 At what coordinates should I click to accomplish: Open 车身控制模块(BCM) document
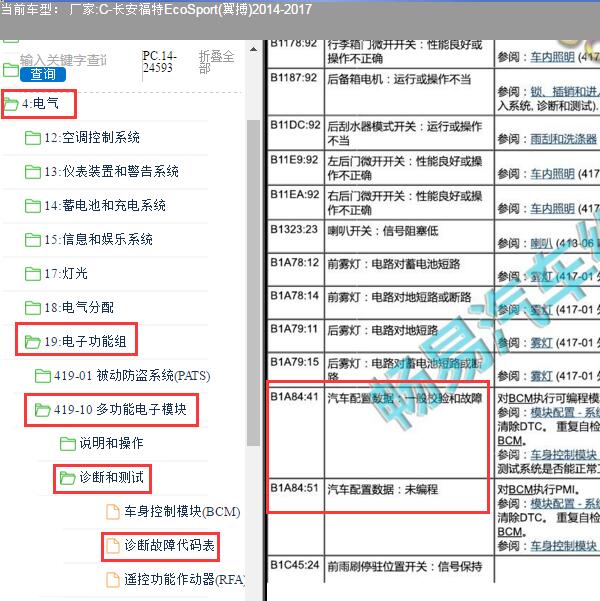click(182, 512)
